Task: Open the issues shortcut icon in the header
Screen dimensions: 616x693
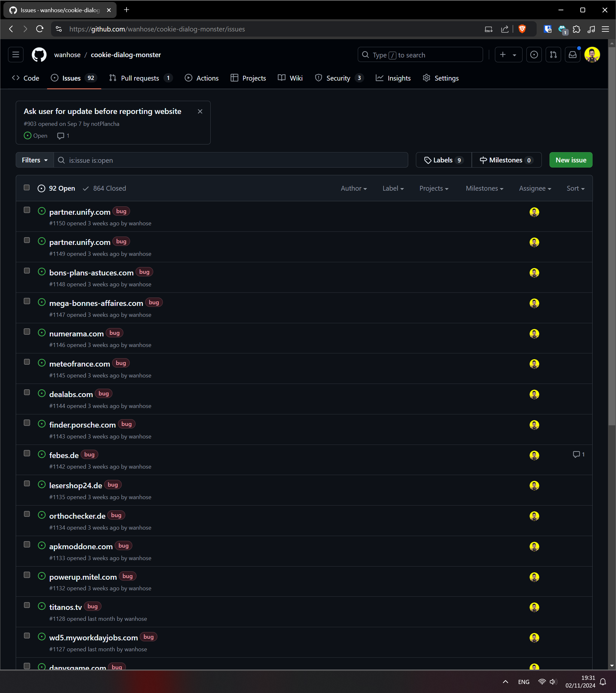Action: (534, 55)
